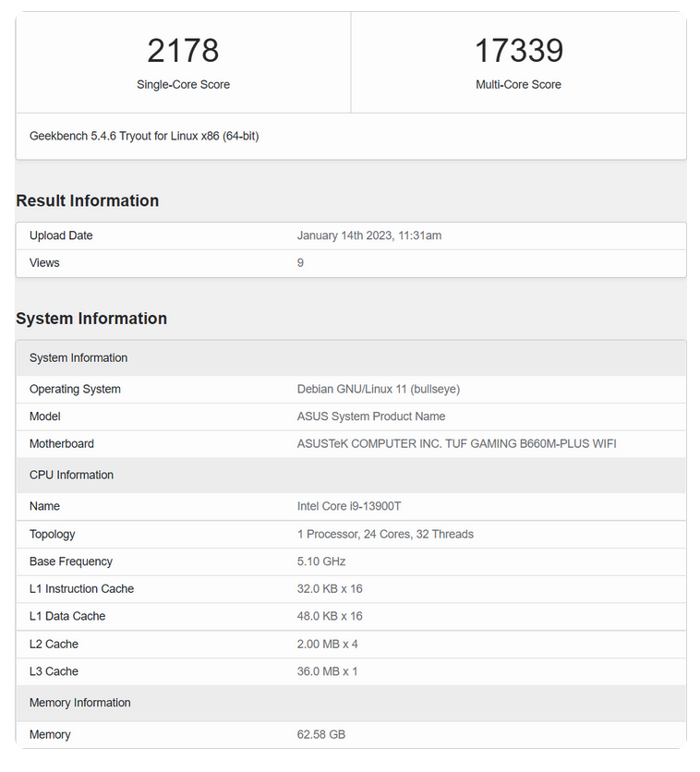Click the System Information table header row

(x=351, y=358)
